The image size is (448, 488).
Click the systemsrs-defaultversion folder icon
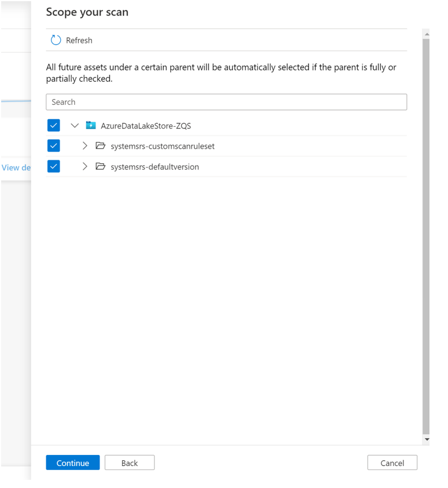click(x=100, y=167)
